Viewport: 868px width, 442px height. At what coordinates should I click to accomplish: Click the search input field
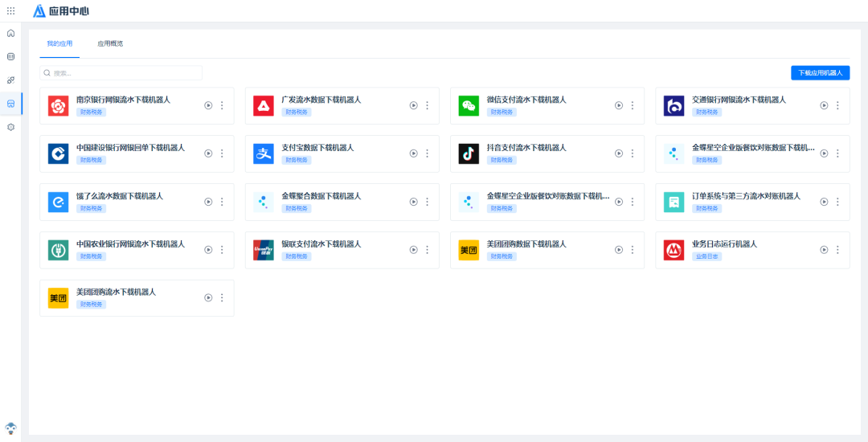(121, 73)
